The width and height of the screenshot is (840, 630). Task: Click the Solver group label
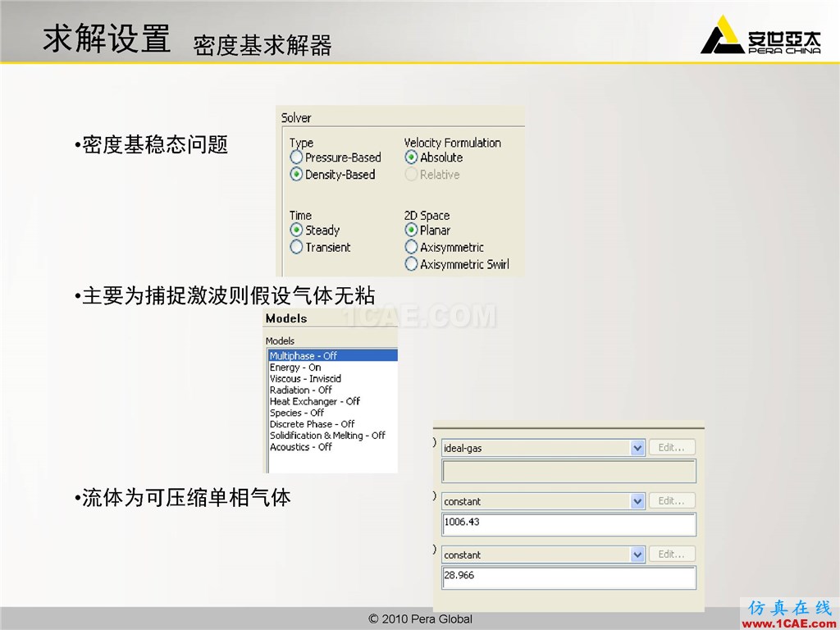click(x=296, y=118)
